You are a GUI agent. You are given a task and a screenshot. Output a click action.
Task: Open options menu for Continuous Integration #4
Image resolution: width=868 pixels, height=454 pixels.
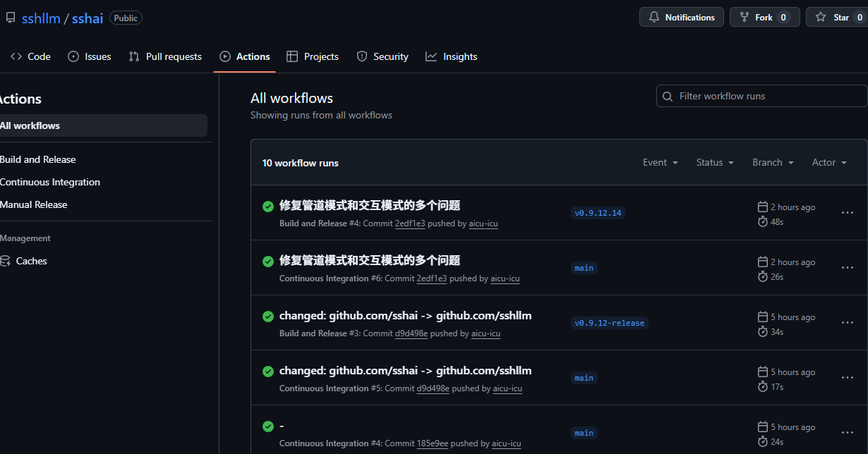coord(848,432)
